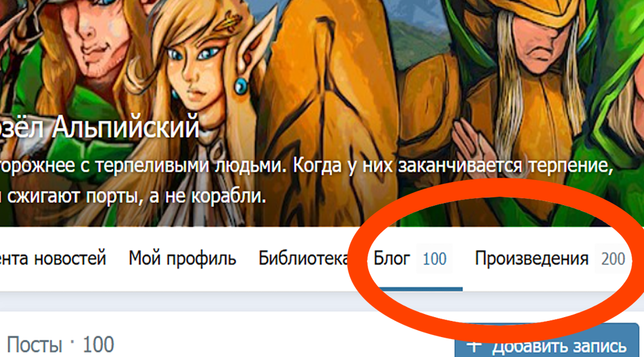
Task: Open the Мой профиль tab
Action: (182, 259)
